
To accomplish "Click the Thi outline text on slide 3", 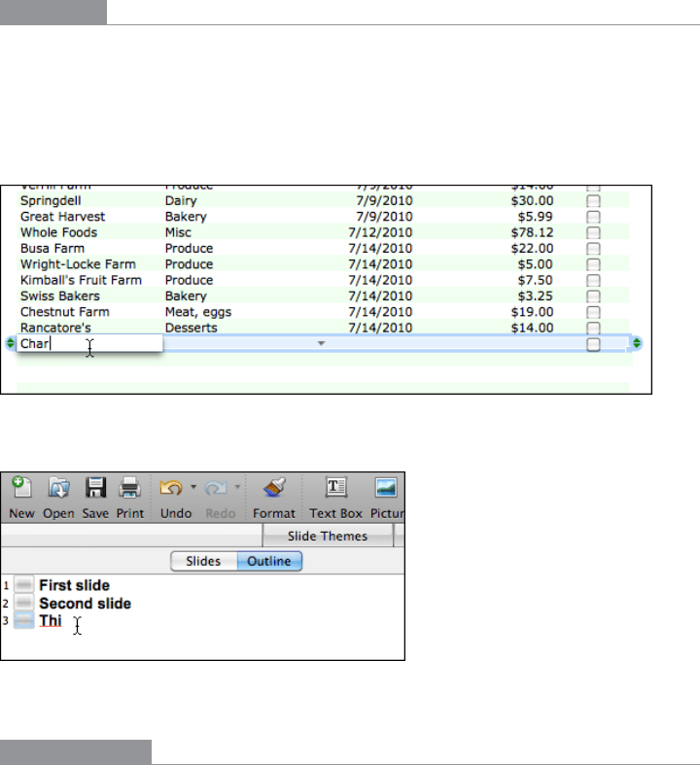I will click(51, 620).
